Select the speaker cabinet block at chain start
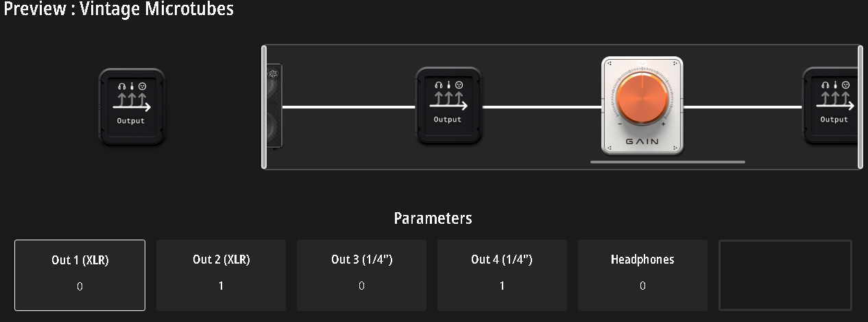Screen dimensions: 868x322 pos(274,106)
